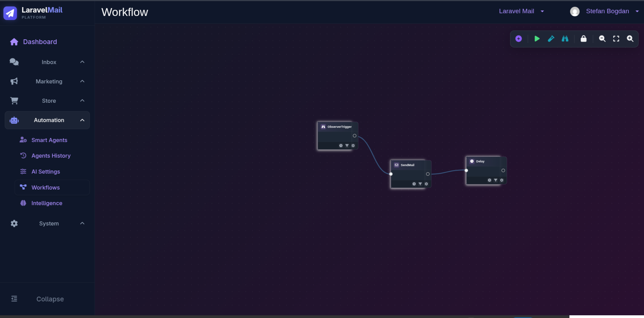
Task: Select the pencil edit tool icon
Action: point(551,39)
